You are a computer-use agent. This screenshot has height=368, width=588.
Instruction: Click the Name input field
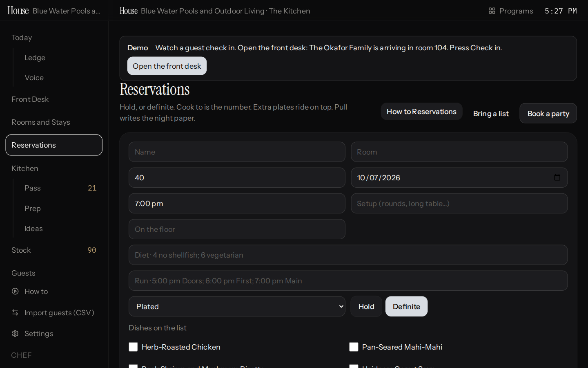click(x=237, y=152)
